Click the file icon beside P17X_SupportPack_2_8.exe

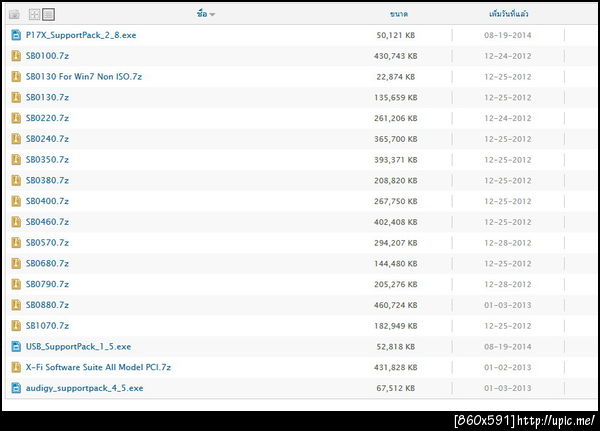tap(16, 35)
